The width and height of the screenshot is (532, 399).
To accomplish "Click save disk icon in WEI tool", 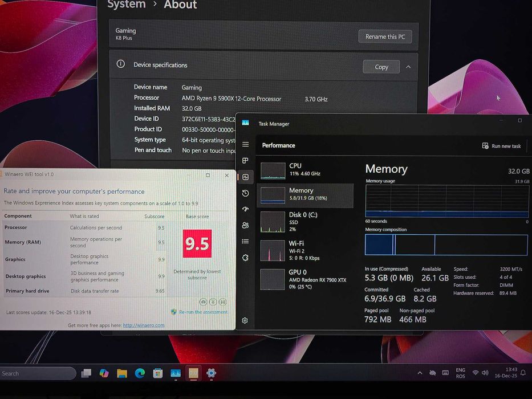I will [x=223, y=302].
